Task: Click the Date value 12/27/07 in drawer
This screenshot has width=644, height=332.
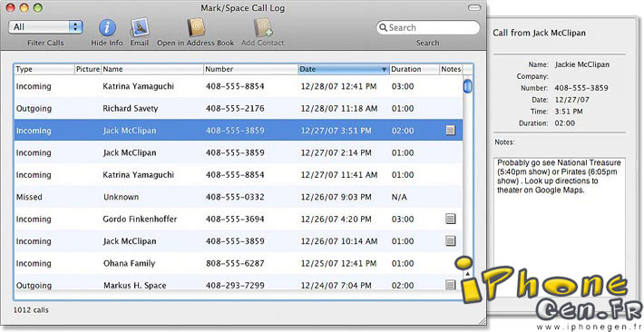Action: 571,100
